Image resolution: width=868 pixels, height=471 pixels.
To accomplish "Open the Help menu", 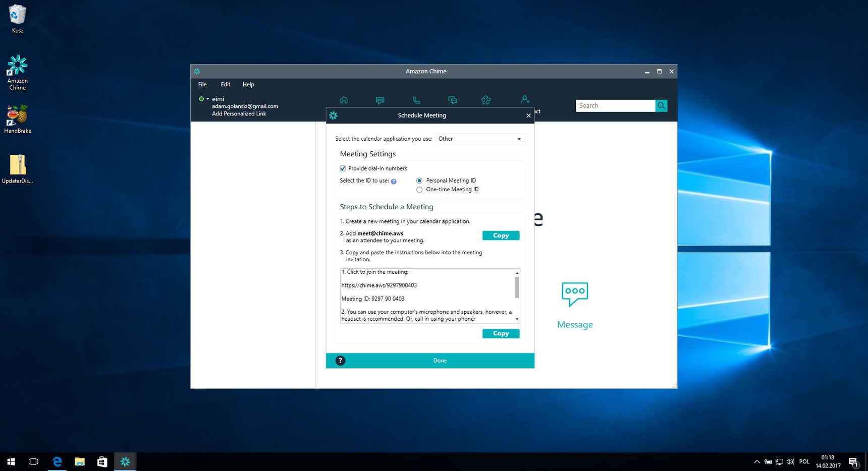I will click(x=248, y=84).
